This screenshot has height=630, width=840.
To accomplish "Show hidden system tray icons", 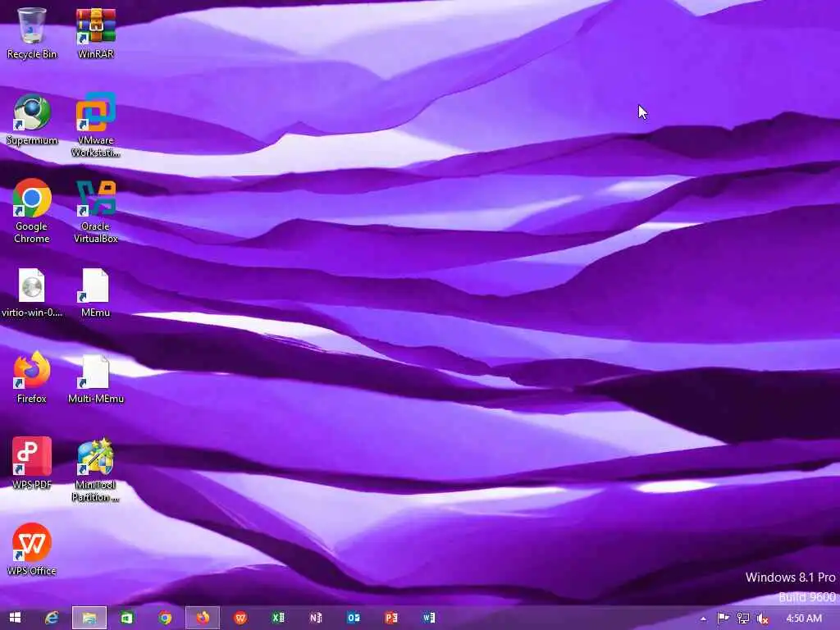I will (x=703, y=619).
